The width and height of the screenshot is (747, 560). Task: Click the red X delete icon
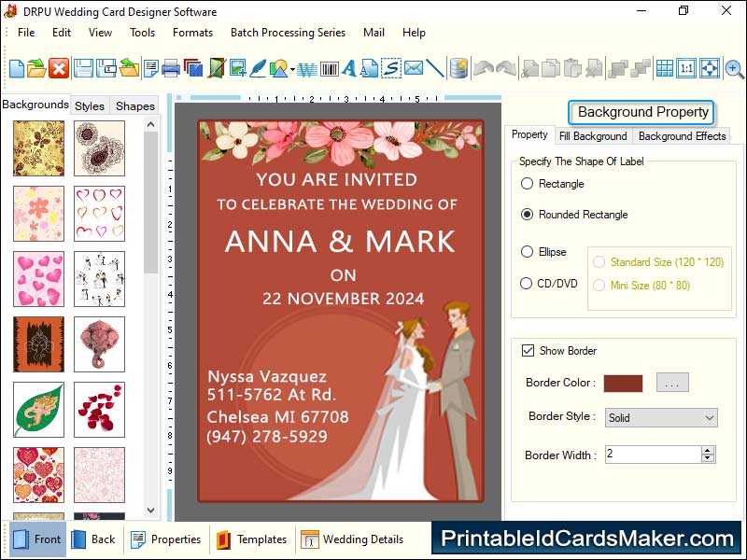(x=59, y=68)
